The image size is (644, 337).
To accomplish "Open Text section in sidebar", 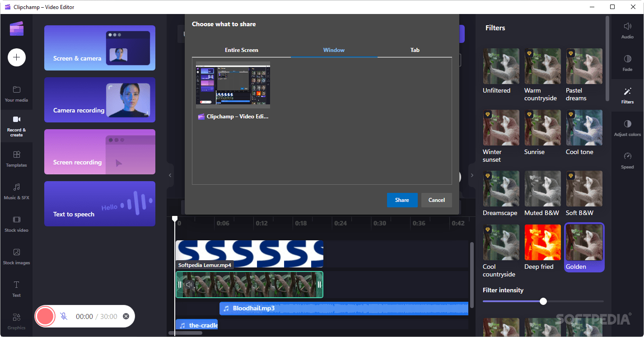I will tap(16, 289).
